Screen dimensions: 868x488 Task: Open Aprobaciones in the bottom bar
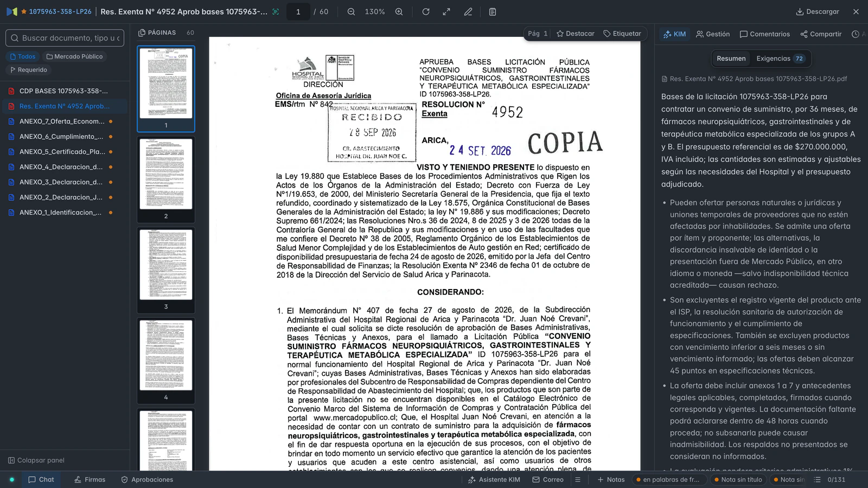tap(147, 479)
